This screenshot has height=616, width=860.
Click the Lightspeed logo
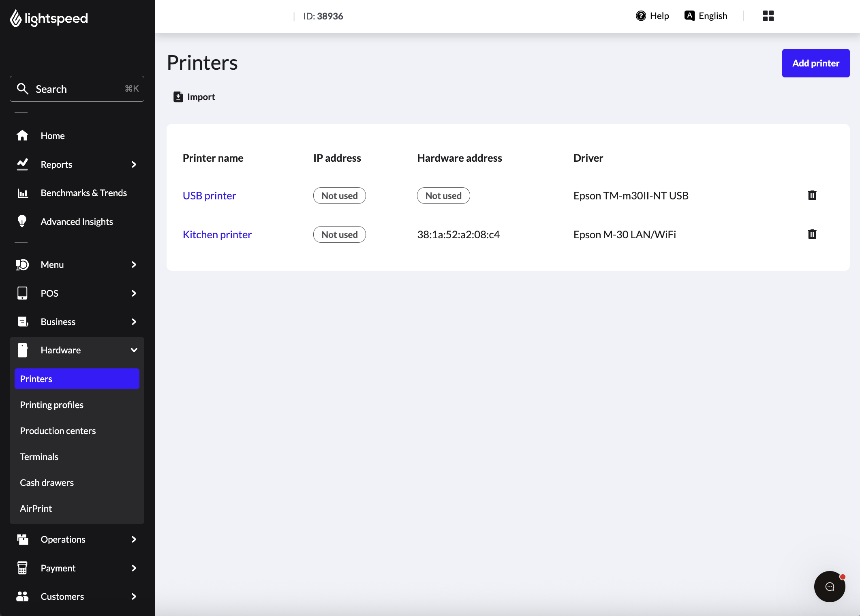coord(49,18)
